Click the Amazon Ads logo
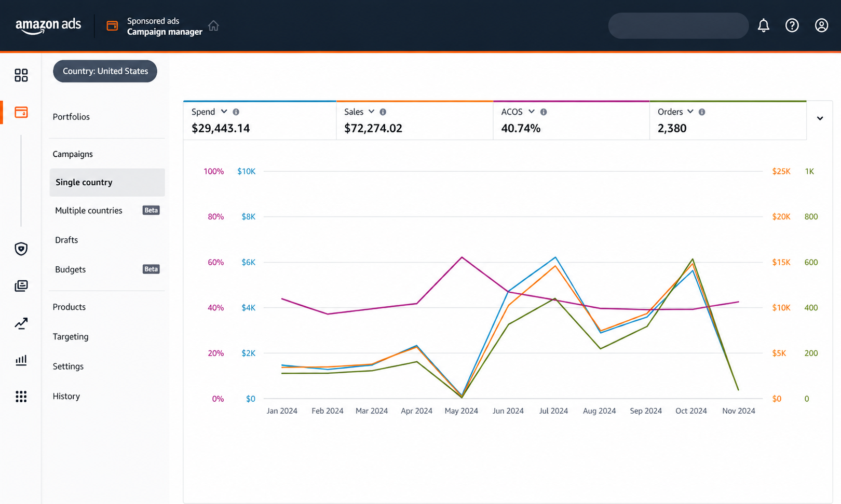841x504 pixels. [x=48, y=26]
